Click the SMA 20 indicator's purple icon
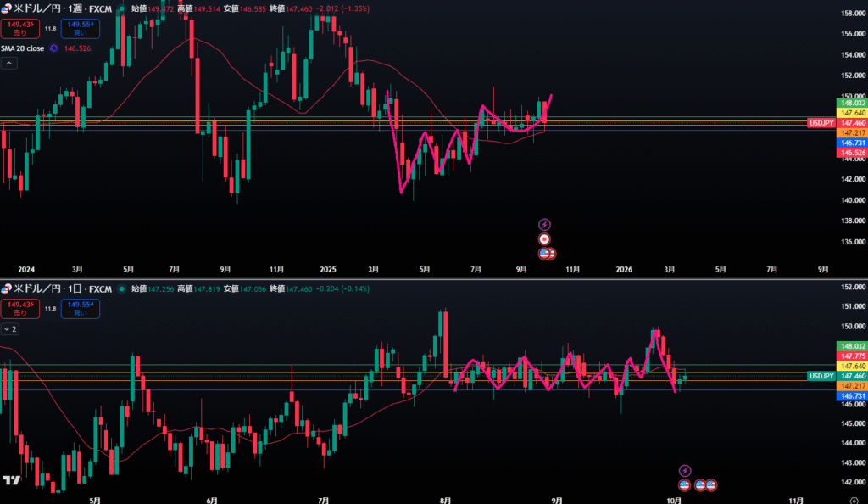Screen dimensions: 868x504 54,48
